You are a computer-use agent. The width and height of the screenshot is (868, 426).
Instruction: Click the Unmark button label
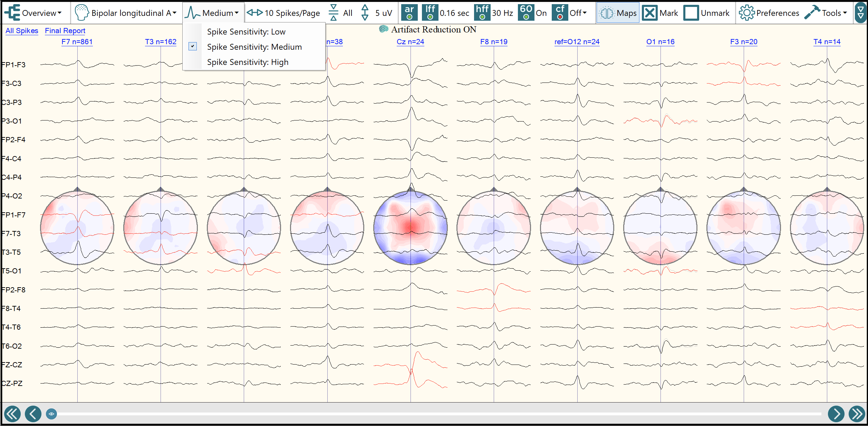pos(715,13)
